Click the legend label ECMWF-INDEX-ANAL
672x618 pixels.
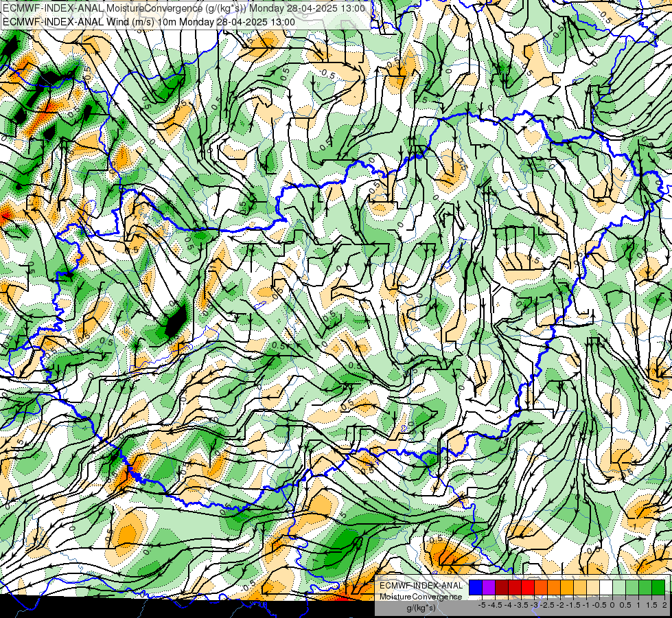click(421, 586)
